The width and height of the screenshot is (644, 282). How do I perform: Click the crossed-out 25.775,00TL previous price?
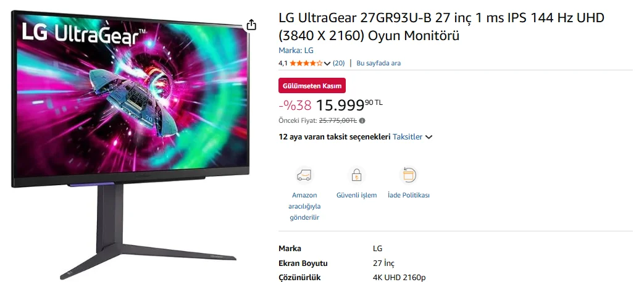point(338,121)
